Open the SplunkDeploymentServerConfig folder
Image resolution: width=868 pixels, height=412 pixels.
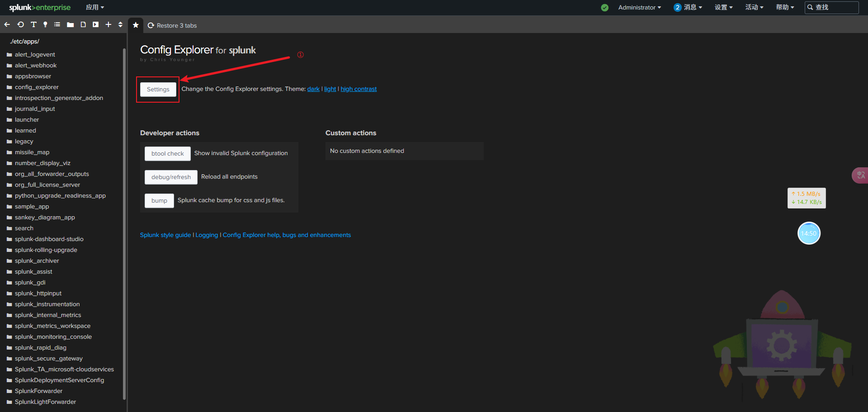(59, 380)
